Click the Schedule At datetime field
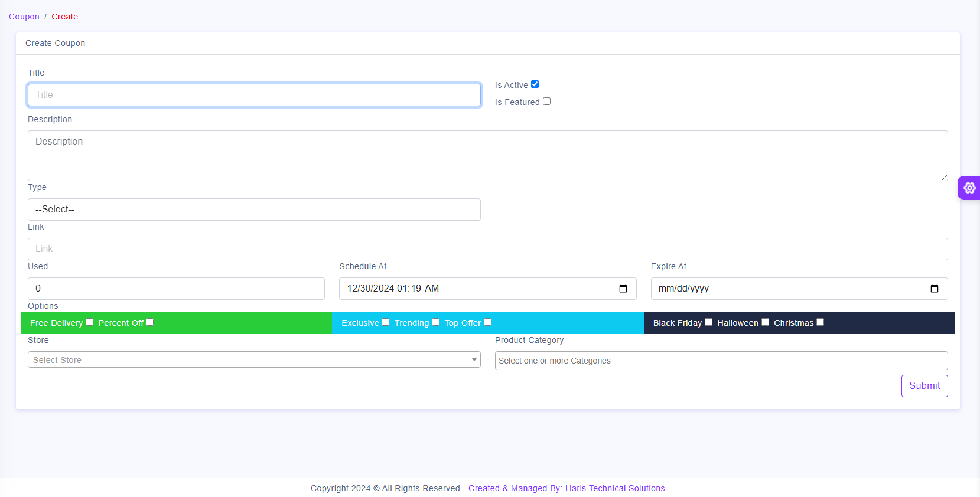 [x=488, y=289]
